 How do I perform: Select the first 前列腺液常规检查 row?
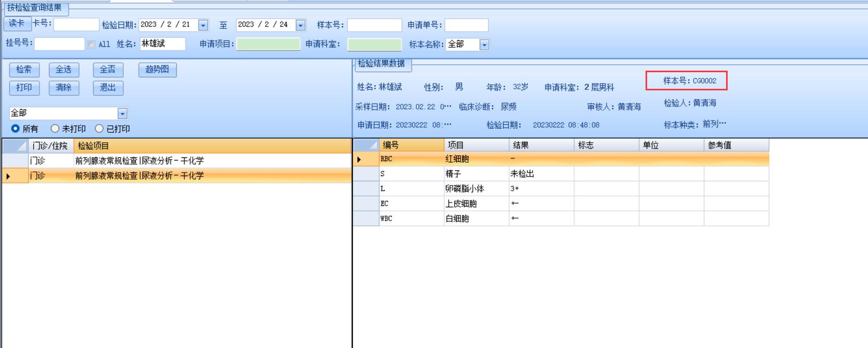coord(177,161)
